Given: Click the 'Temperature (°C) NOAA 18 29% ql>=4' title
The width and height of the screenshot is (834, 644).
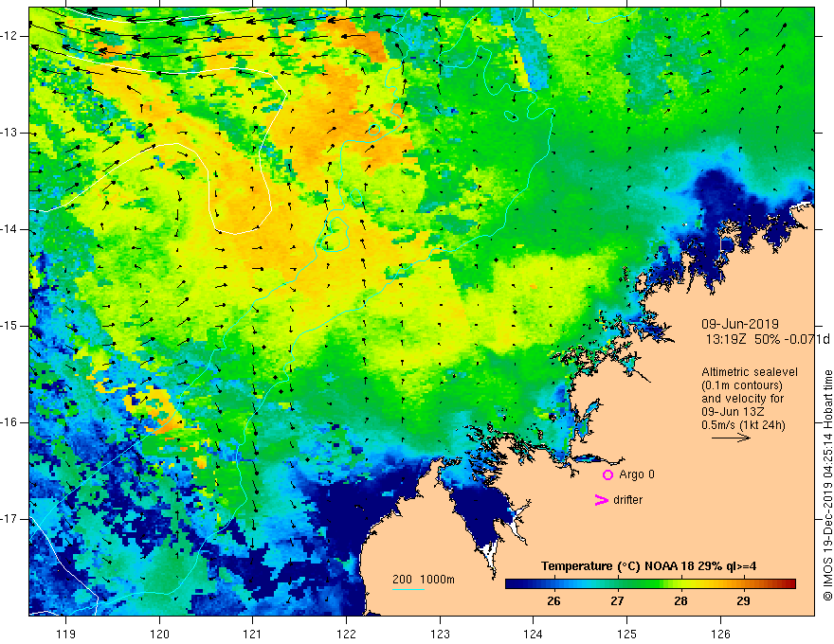Looking at the screenshot, I should 648,566.
